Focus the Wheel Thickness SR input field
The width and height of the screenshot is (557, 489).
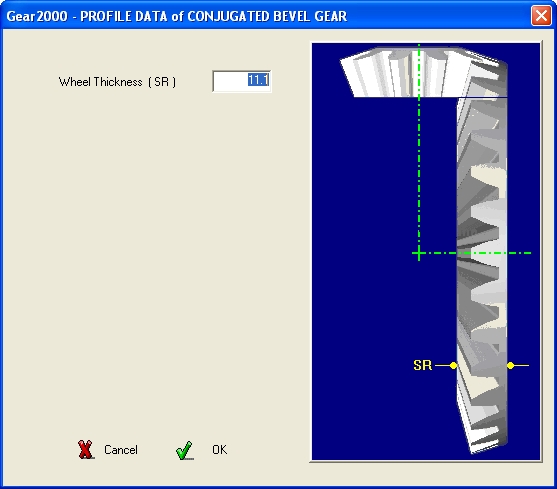242,81
